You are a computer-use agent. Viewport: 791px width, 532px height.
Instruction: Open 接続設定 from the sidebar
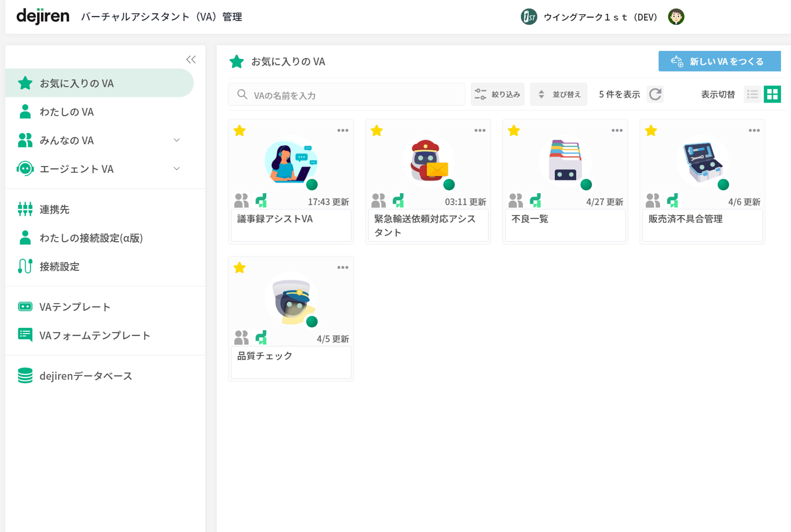pyautogui.click(x=59, y=267)
